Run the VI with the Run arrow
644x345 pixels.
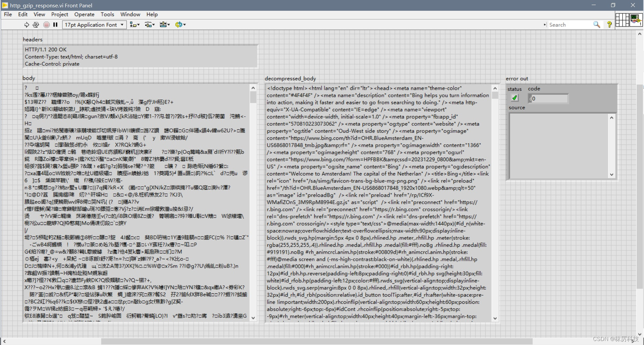(x=26, y=24)
